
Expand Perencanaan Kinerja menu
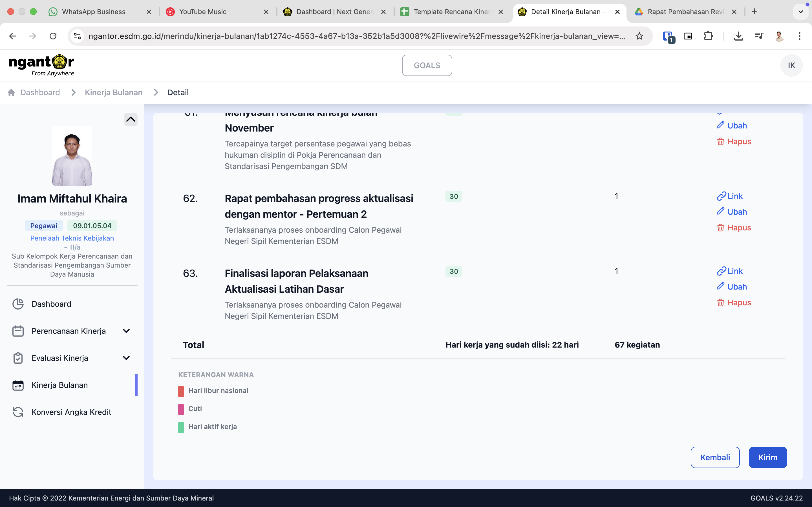click(126, 331)
